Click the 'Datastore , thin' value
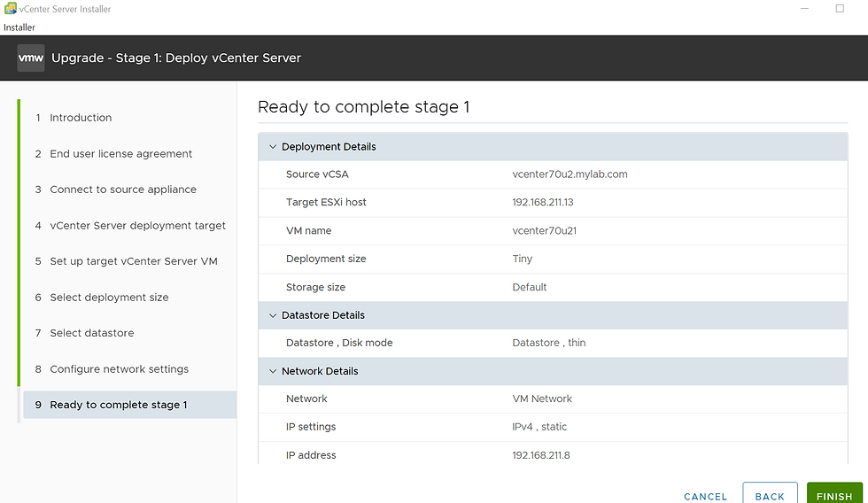 click(x=548, y=343)
